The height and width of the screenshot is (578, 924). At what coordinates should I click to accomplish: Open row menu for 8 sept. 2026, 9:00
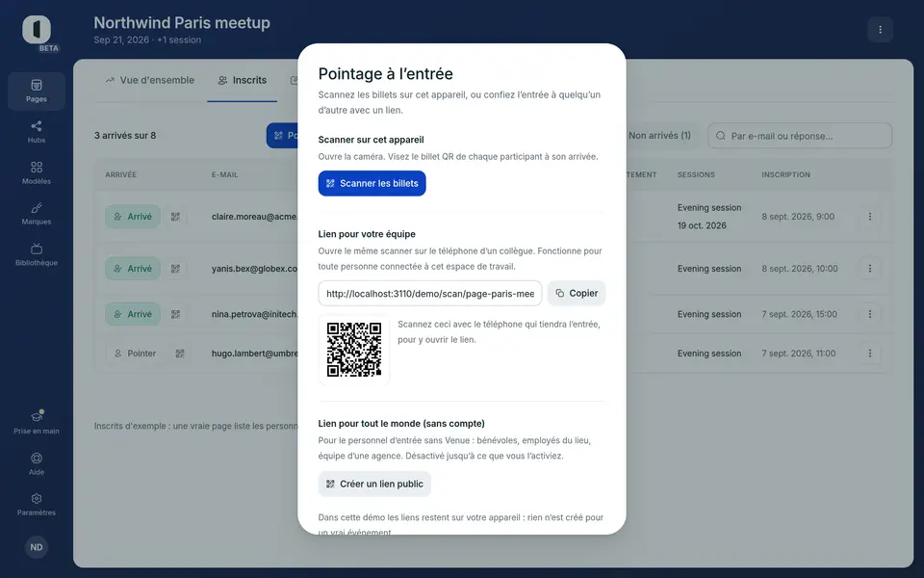pos(870,217)
